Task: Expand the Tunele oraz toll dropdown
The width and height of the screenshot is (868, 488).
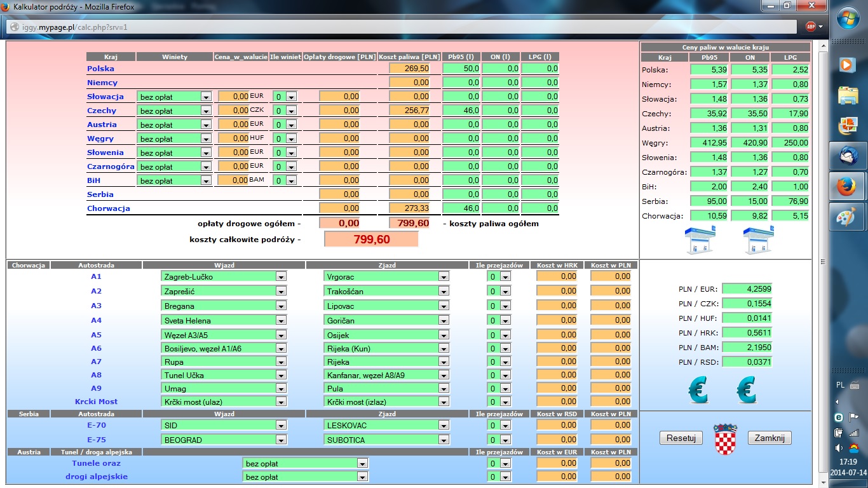Action: coord(362,464)
